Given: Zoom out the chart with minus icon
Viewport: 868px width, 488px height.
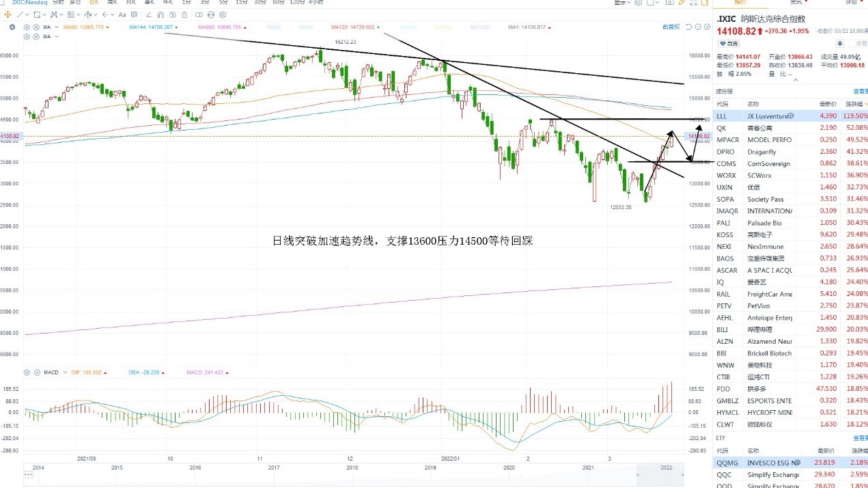Looking at the screenshot, I should (x=698, y=27).
